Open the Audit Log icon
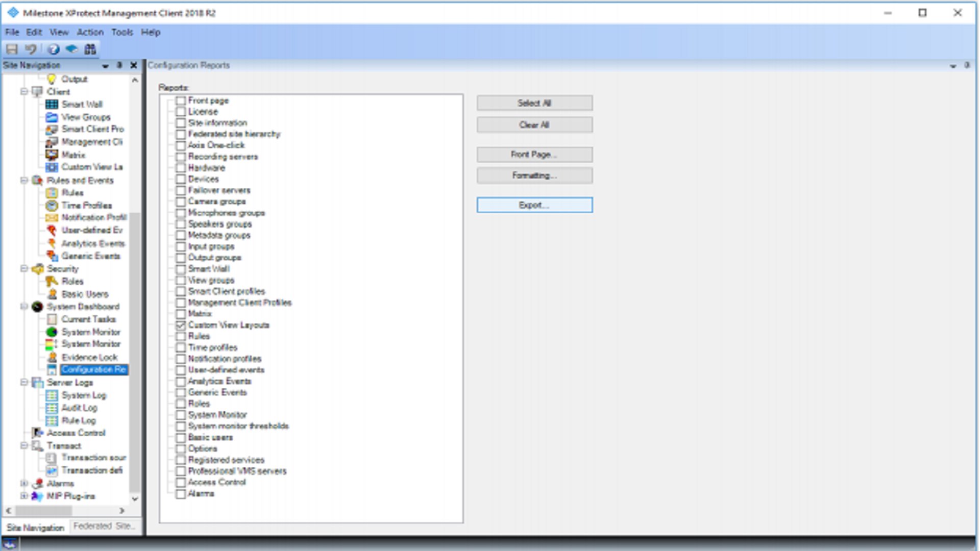This screenshot has height=551, width=980. coord(52,408)
